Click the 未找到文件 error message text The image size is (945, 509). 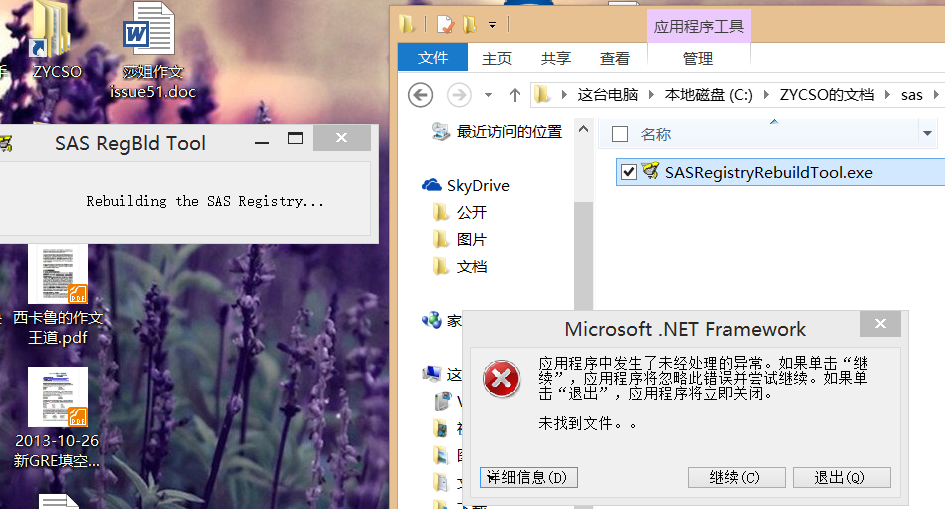click(x=587, y=423)
